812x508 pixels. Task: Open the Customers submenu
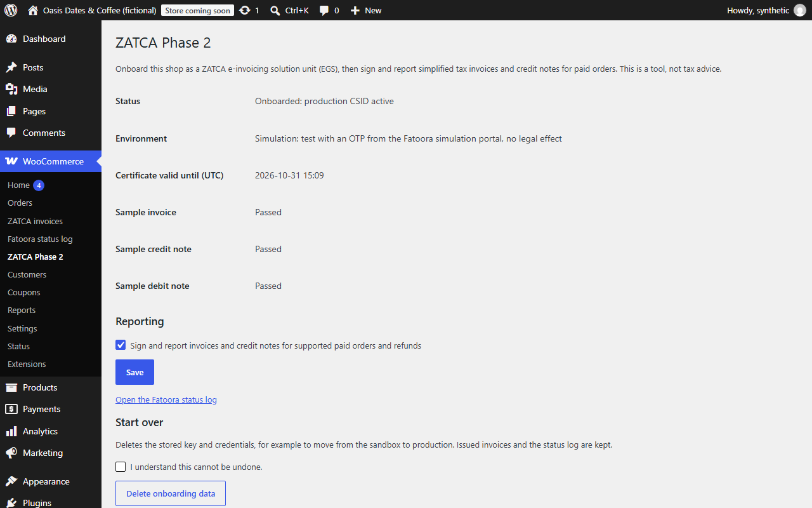(x=51, y=274)
